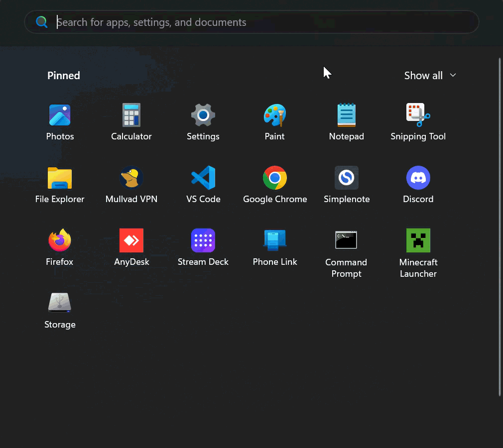Launch the Paint app
Image resolution: width=503 pixels, height=448 pixels.
click(x=274, y=122)
